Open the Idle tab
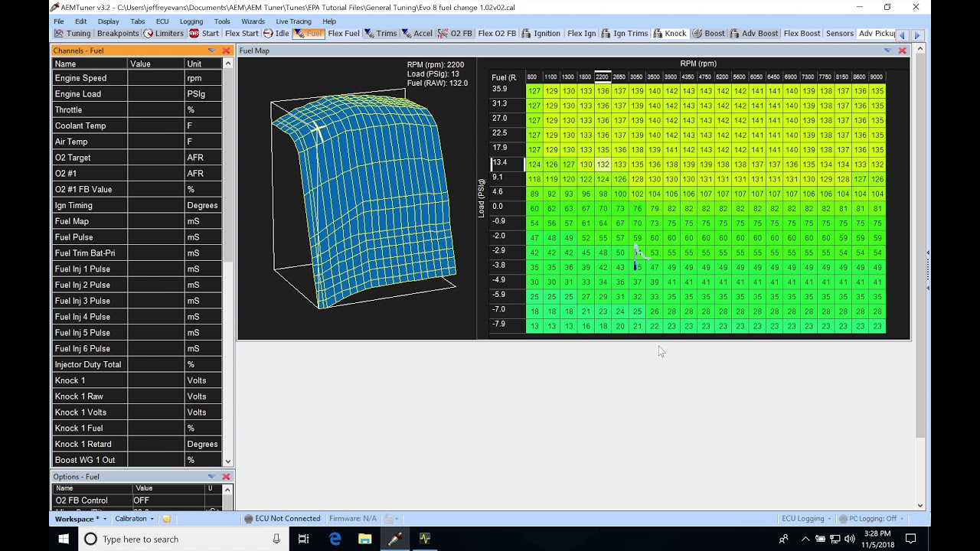The height and width of the screenshot is (551, 980). [276, 34]
